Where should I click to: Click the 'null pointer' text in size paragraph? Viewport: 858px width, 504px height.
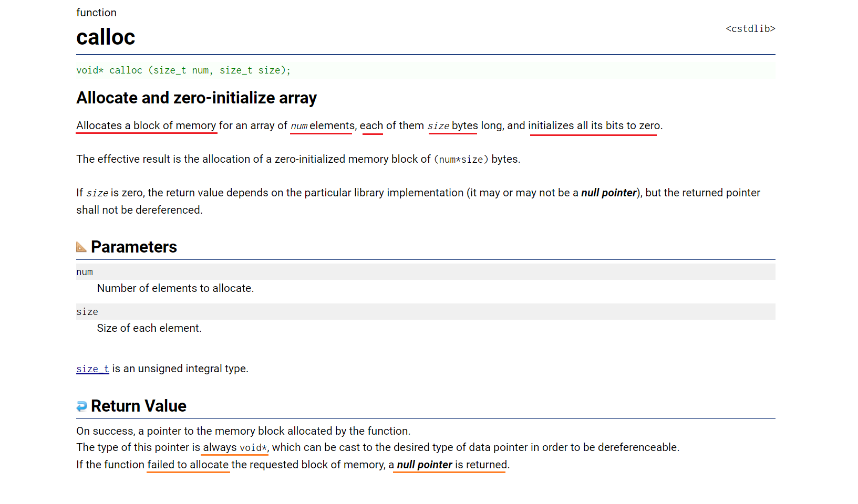point(609,193)
